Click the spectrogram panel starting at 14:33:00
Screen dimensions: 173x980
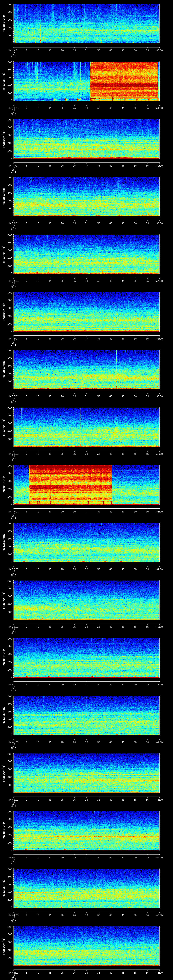point(86,254)
